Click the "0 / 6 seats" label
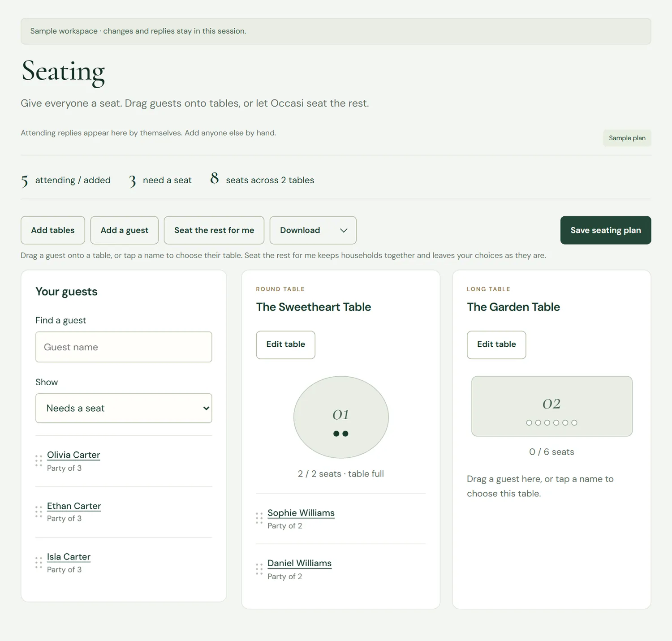The width and height of the screenshot is (672, 641). 551,452
